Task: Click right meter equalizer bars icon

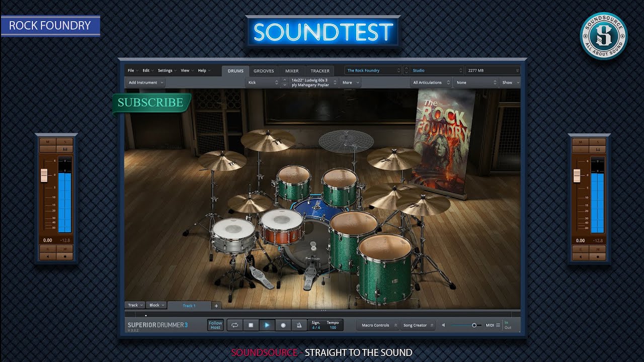Action: tap(598, 149)
